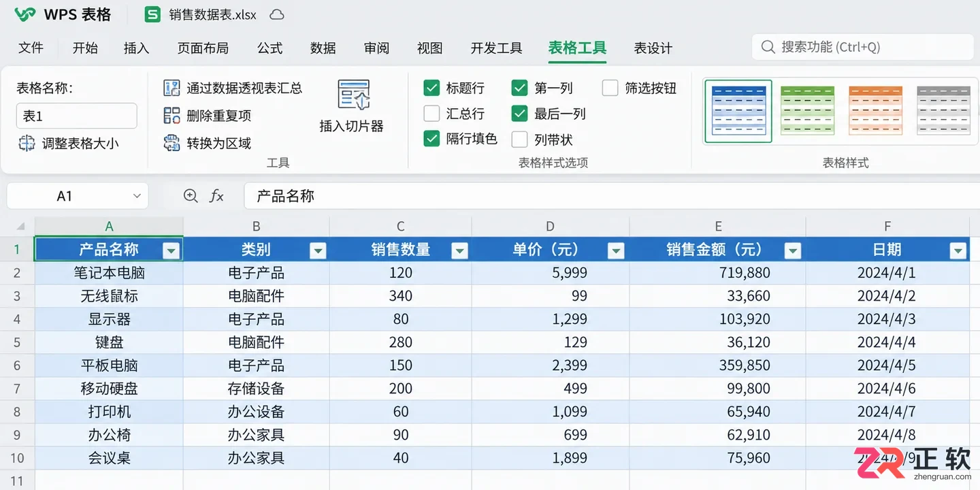
Task: Click the 删除重复项 button label
Action: click(x=219, y=116)
